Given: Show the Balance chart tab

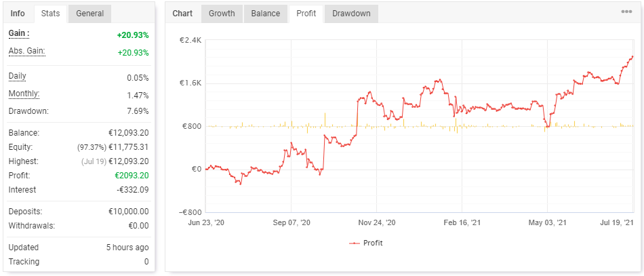Looking at the screenshot, I should click(x=266, y=14).
